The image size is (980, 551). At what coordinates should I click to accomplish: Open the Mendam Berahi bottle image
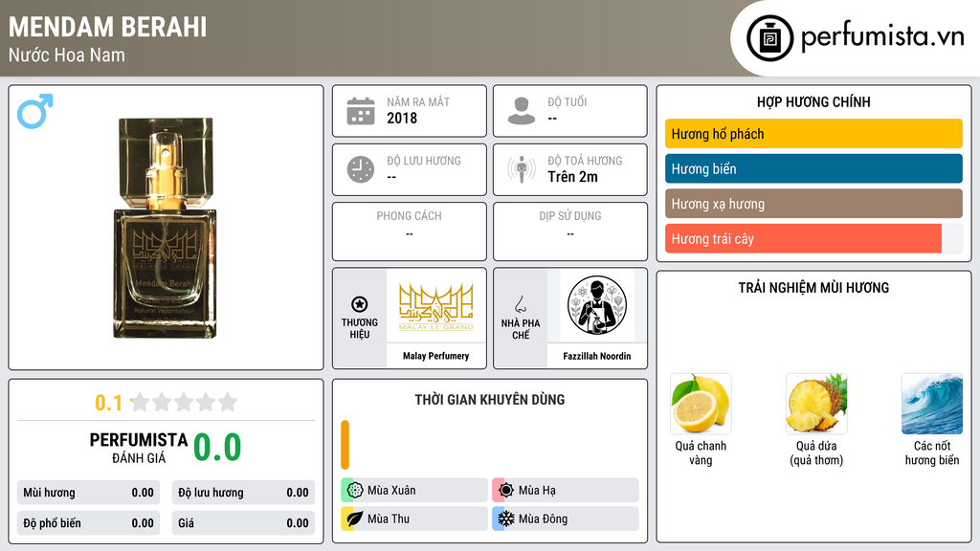click(x=166, y=228)
